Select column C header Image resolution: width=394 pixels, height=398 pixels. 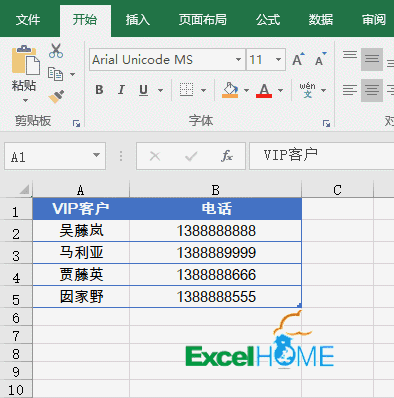point(337,190)
